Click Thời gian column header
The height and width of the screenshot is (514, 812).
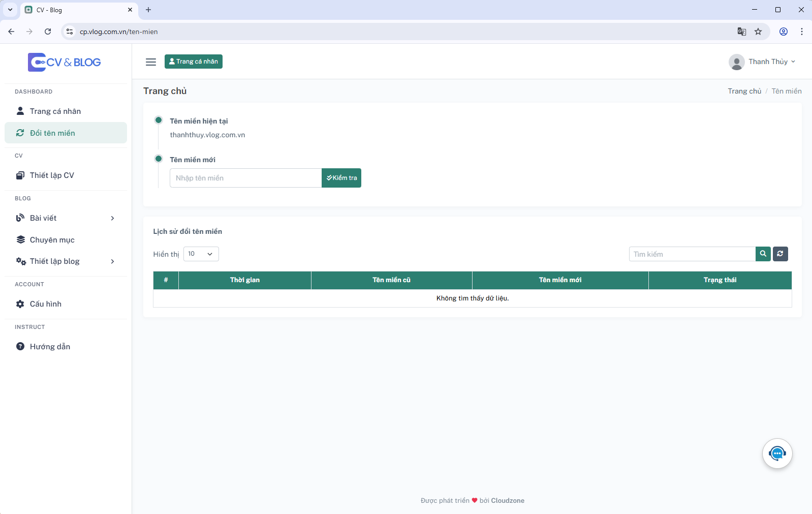pyautogui.click(x=245, y=280)
